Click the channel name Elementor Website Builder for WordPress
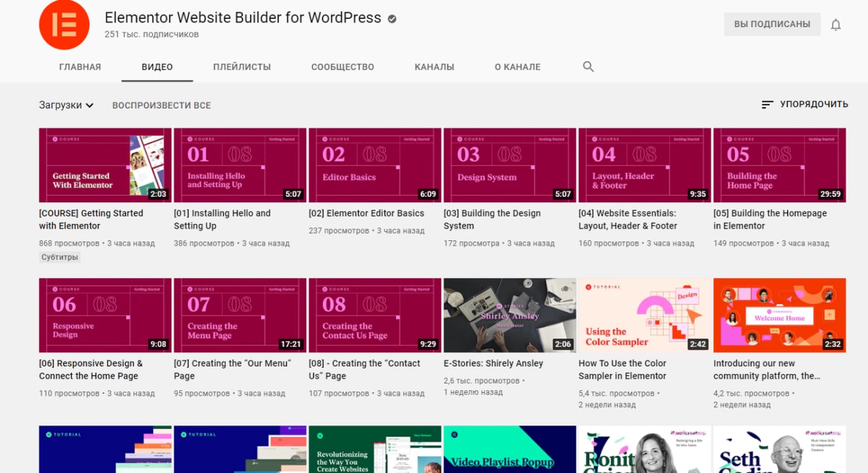 (x=243, y=18)
